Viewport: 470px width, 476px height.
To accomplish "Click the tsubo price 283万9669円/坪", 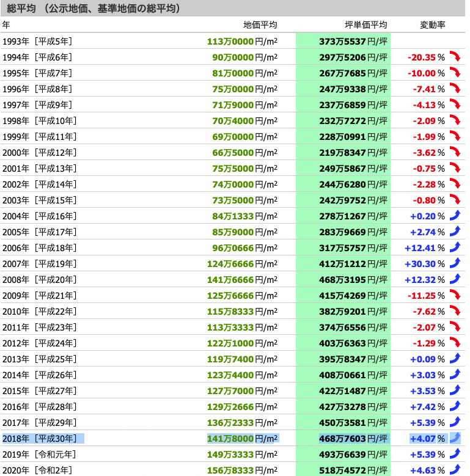I will point(353,232).
